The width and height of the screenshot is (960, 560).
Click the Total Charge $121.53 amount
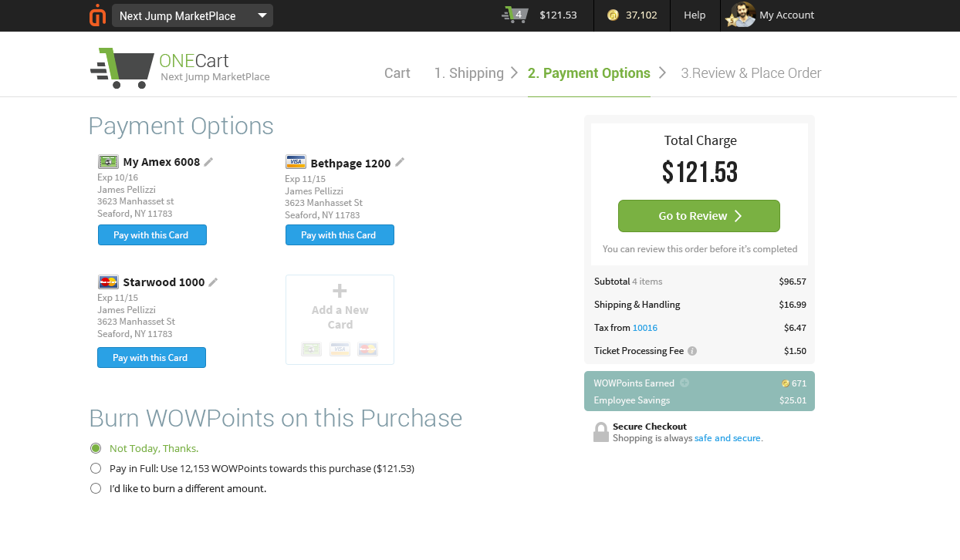700,173
